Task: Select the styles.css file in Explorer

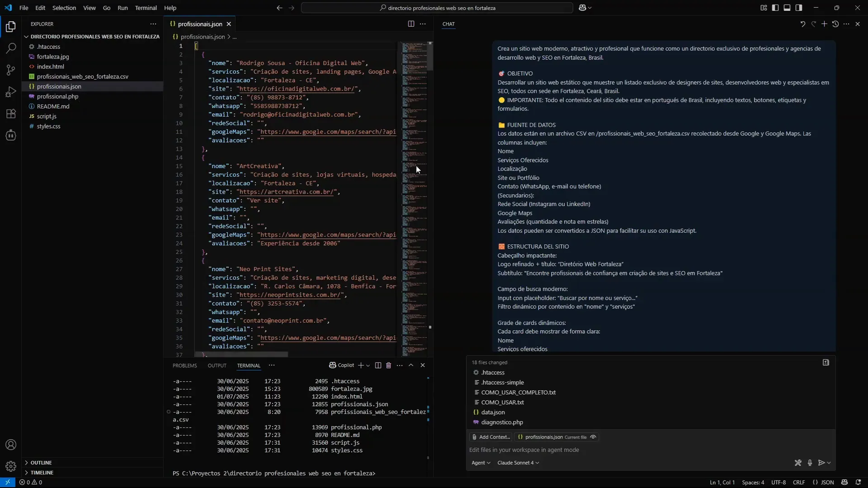Action: (49, 126)
